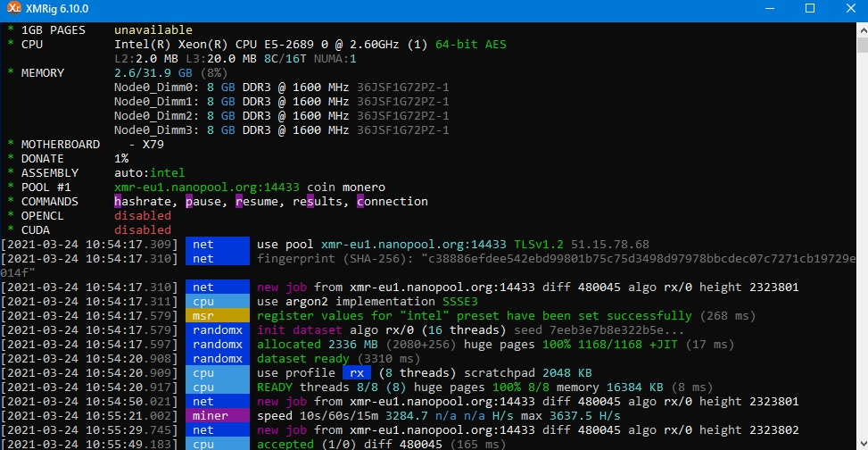The height and width of the screenshot is (450, 868).
Task: Click the 'X79' motherboard value
Action: coord(153,145)
